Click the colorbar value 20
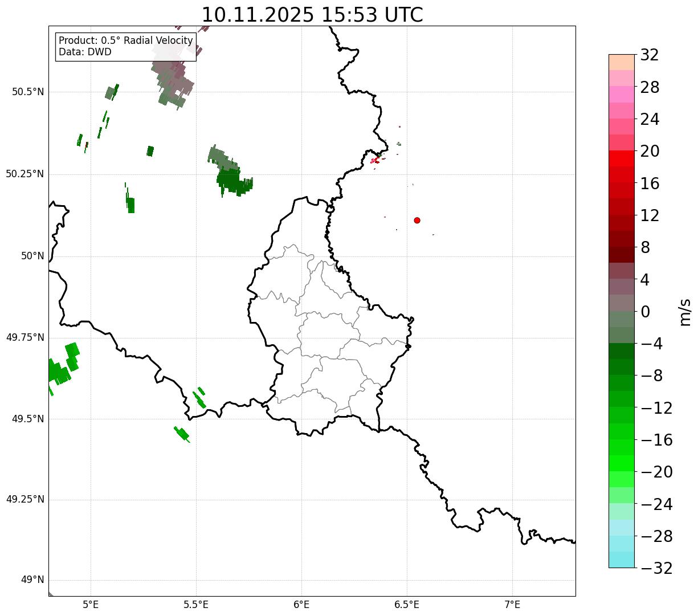The height and width of the screenshot is (616, 698). pyautogui.click(x=650, y=152)
